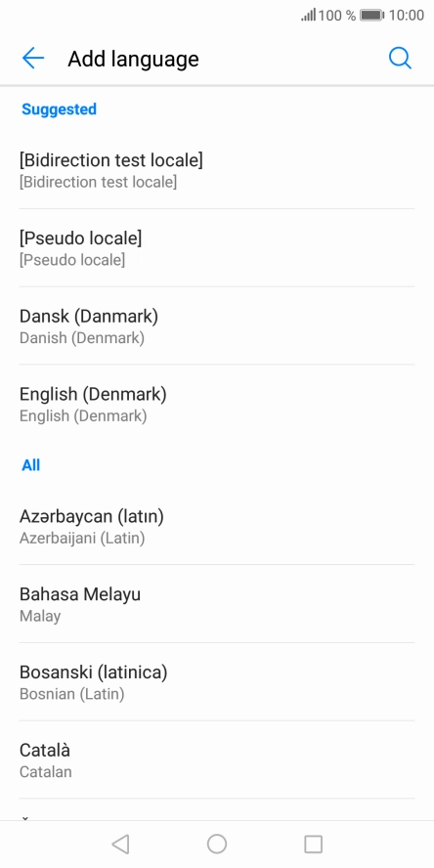Select Bahasa Melayu language
Screen dimensions: 434x868
click(x=217, y=604)
